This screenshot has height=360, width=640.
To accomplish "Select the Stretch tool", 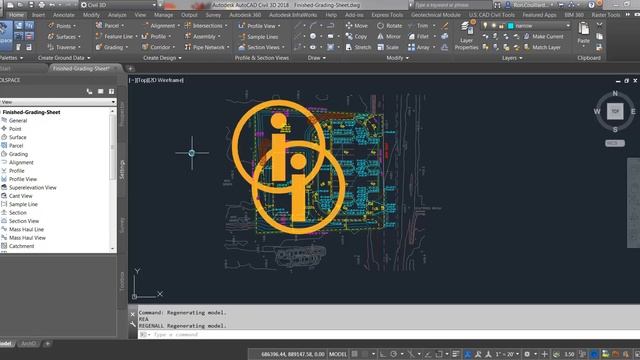I will pyautogui.click(x=358, y=47).
